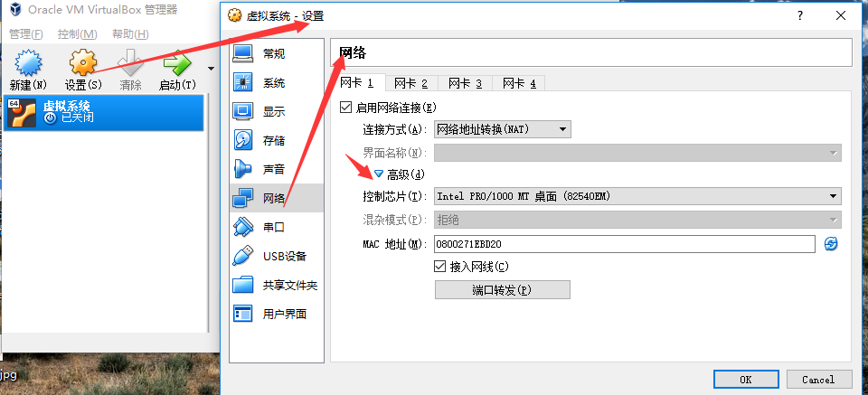
Task: Click the 清除 discard arrow icon
Action: click(x=130, y=63)
